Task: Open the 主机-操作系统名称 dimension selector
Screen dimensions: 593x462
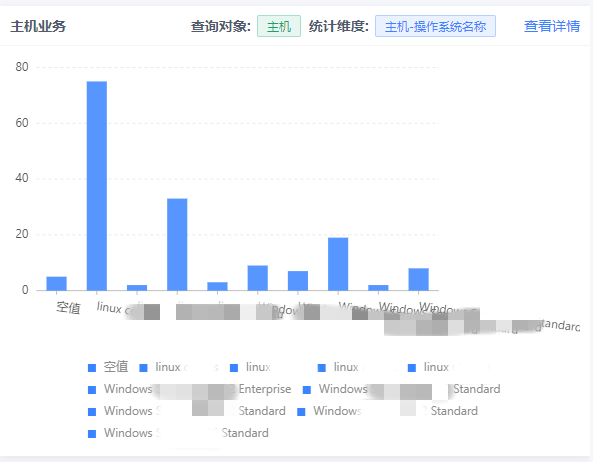Action: [435, 26]
